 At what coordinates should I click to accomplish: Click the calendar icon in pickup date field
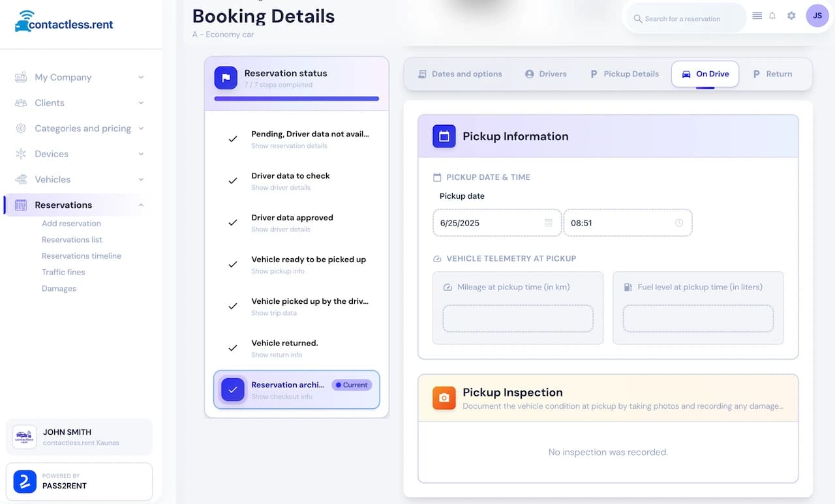(x=549, y=223)
